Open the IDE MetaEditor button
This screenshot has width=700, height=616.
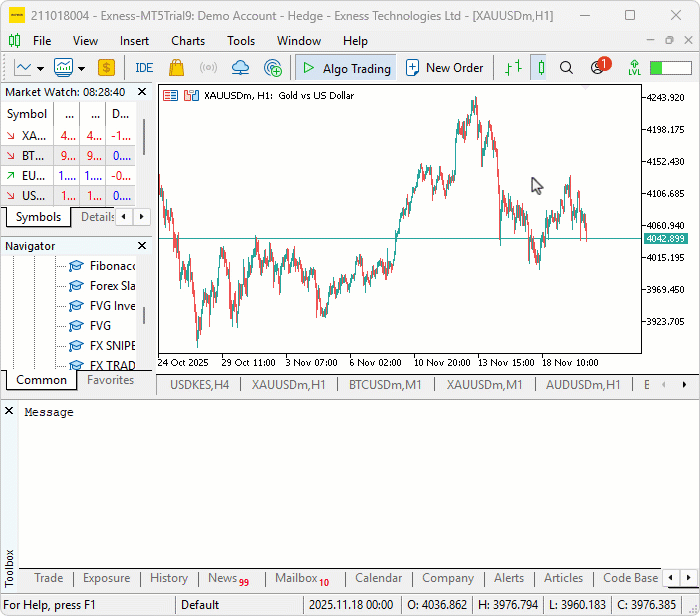click(x=144, y=68)
